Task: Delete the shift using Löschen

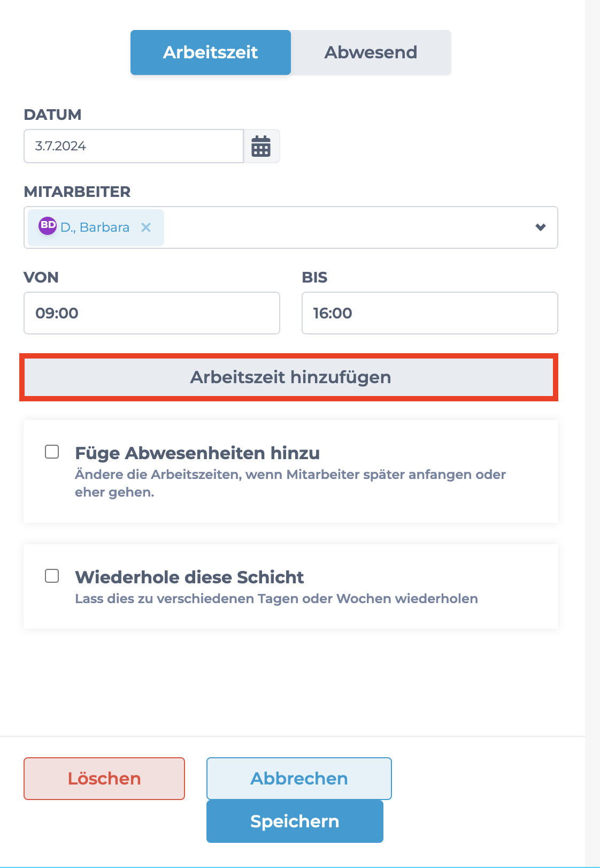Action: (x=104, y=779)
